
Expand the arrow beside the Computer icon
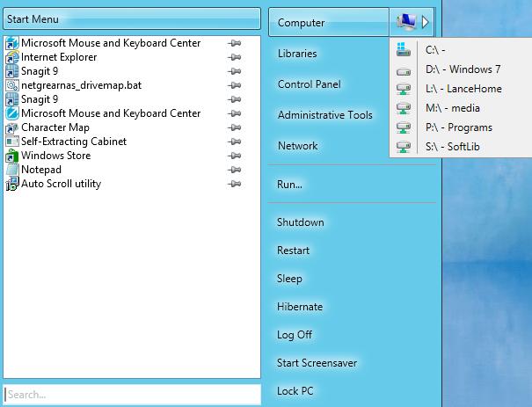click(x=426, y=22)
